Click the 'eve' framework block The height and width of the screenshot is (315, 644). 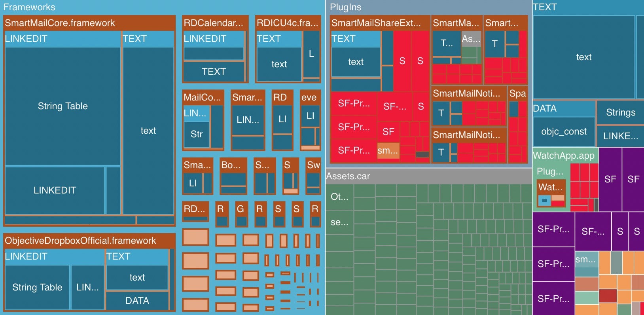(309, 97)
